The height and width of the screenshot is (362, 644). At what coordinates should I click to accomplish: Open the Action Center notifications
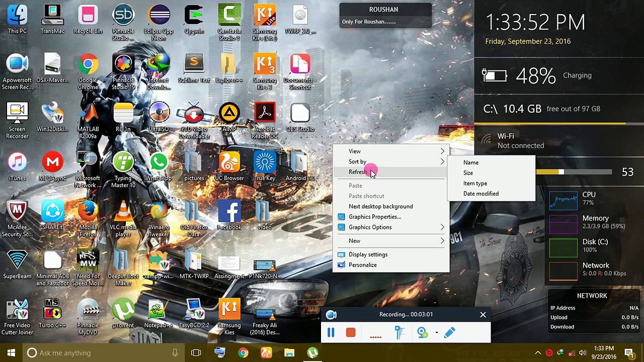629,353
